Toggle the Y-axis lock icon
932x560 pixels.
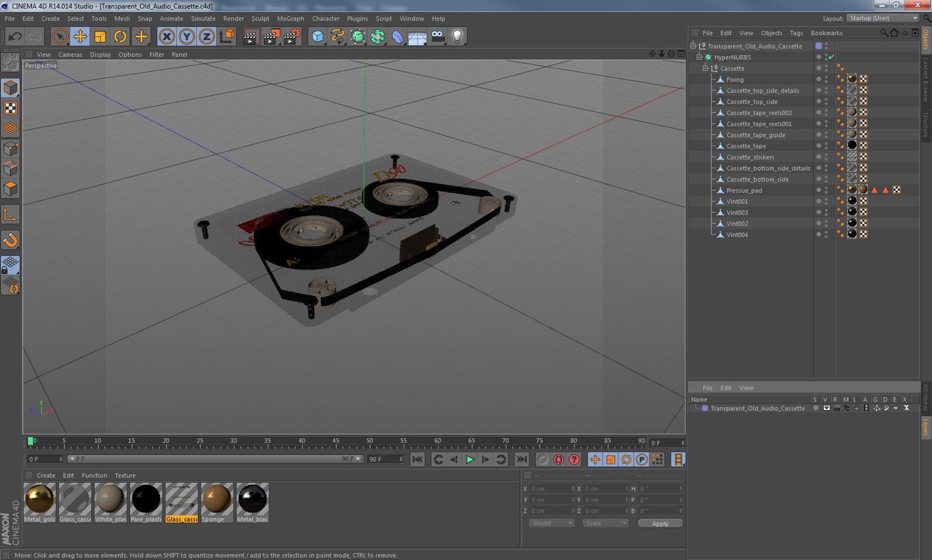(x=187, y=36)
